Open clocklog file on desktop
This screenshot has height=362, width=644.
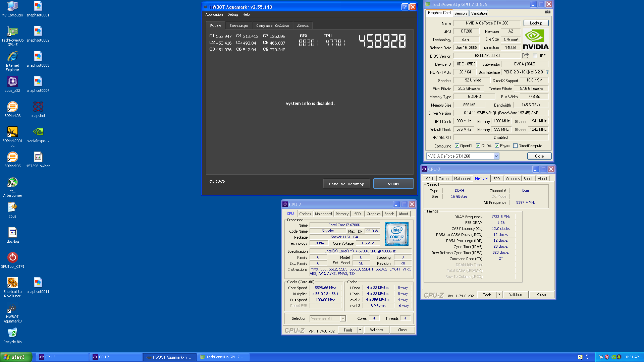12,235
